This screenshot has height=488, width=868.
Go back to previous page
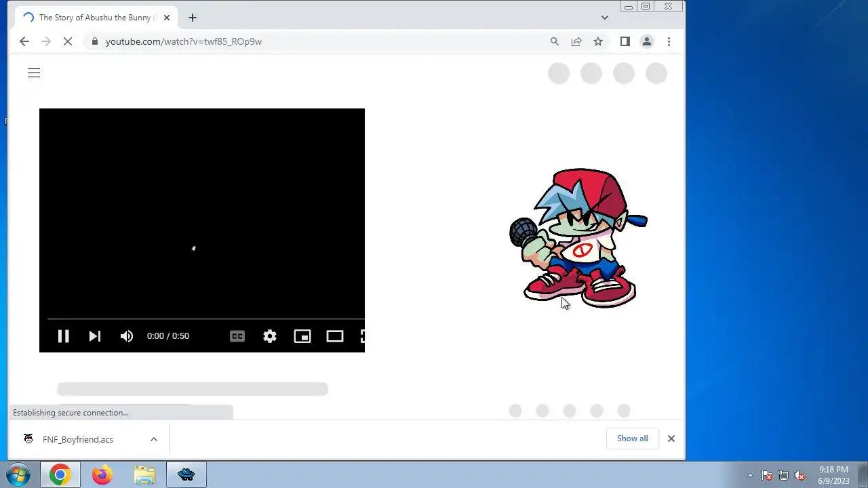pos(24,41)
